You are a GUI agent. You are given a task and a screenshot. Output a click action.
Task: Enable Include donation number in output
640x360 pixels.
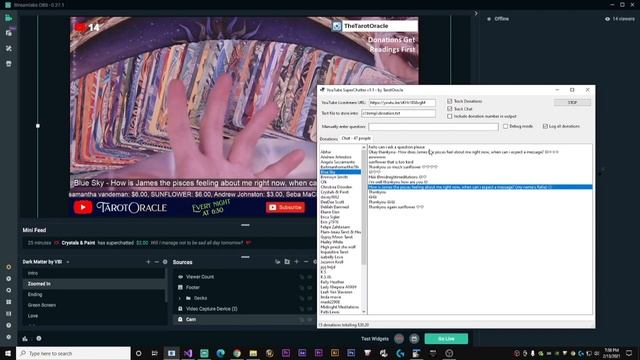[449, 116]
